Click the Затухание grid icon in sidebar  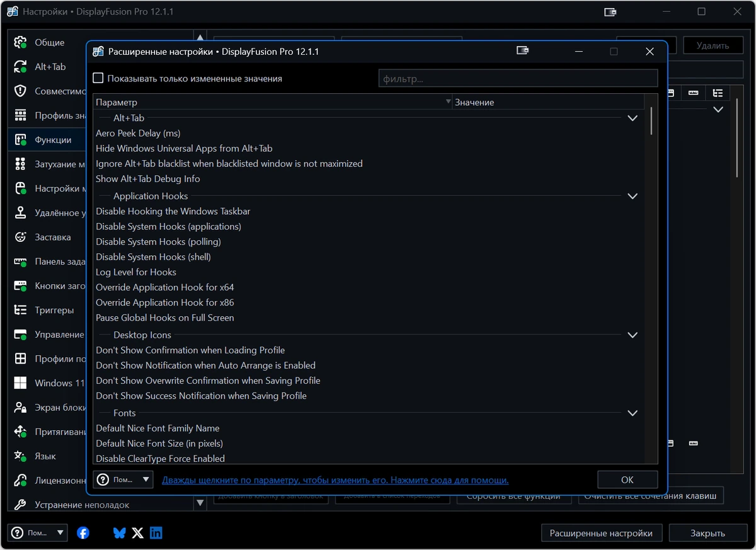pyautogui.click(x=20, y=164)
